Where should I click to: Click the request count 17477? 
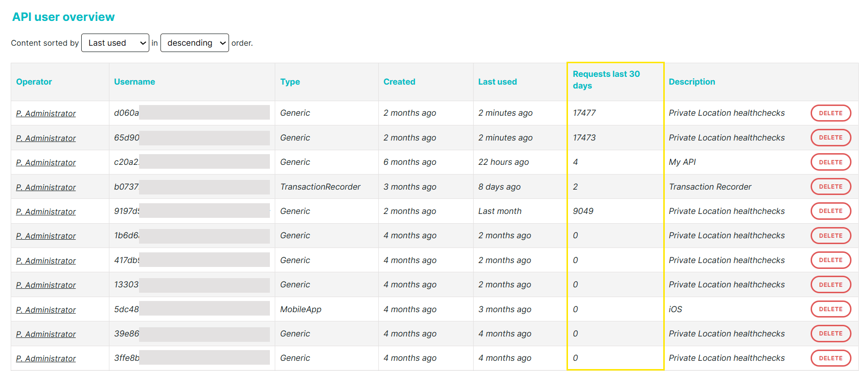pyautogui.click(x=584, y=113)
